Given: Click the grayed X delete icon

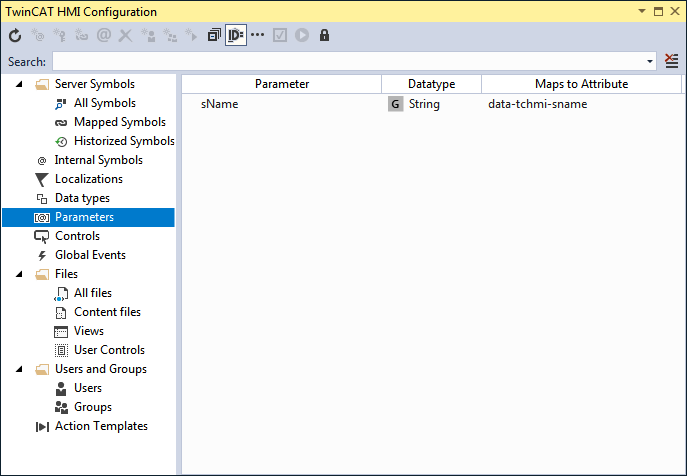Looking at the screenshot, I should [126, 36].
